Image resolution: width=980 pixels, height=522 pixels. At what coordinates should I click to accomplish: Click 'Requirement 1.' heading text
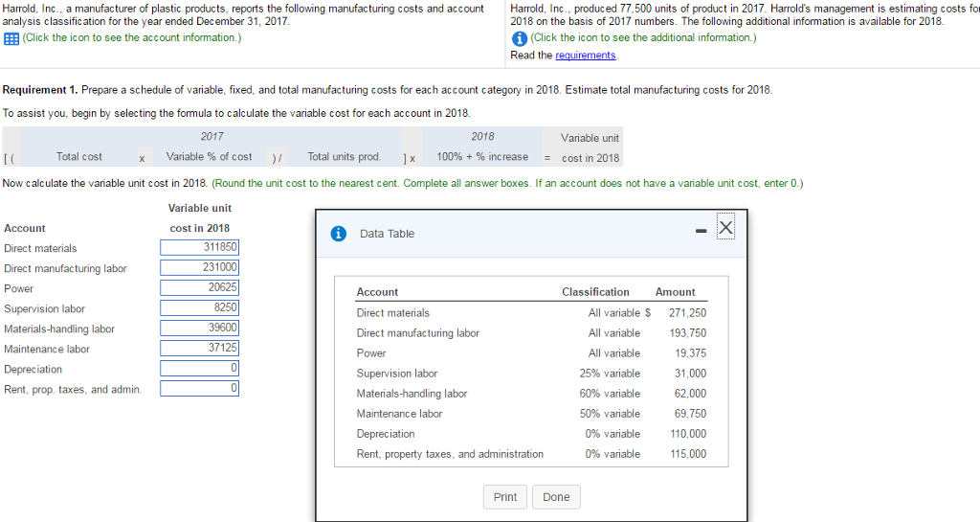click(40, 90)
